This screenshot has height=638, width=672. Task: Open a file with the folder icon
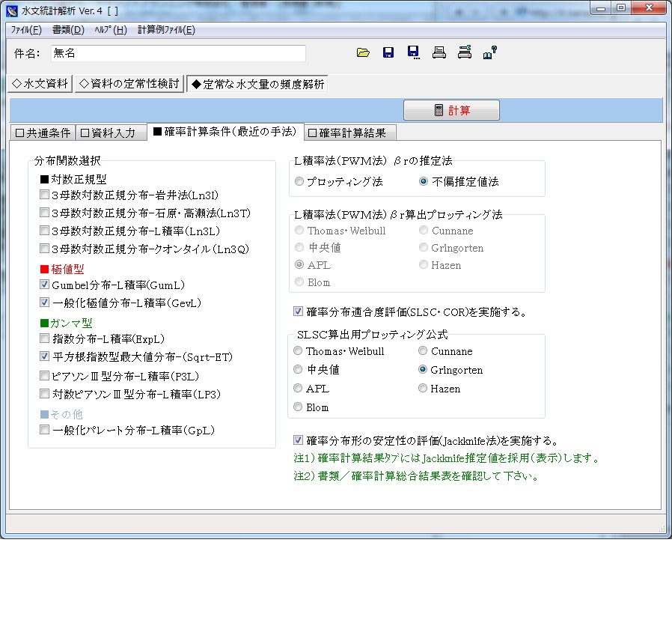[x=364, y=52]
